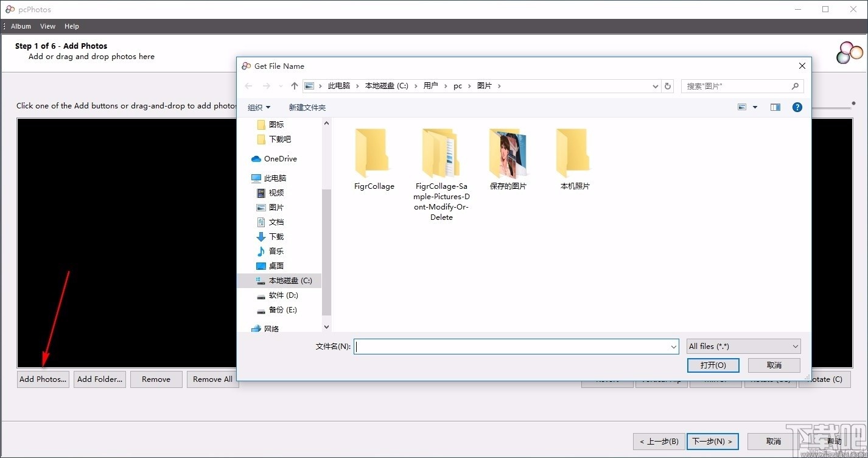Click the search magnifier in 搜索"图片" box
868x458 pixels.
(795, 86)
